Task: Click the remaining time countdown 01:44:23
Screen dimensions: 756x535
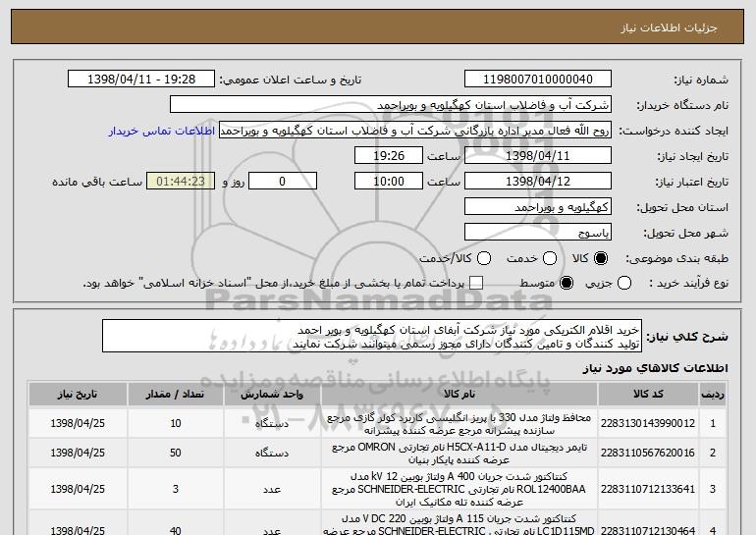Action: click(x=181, y=182)
